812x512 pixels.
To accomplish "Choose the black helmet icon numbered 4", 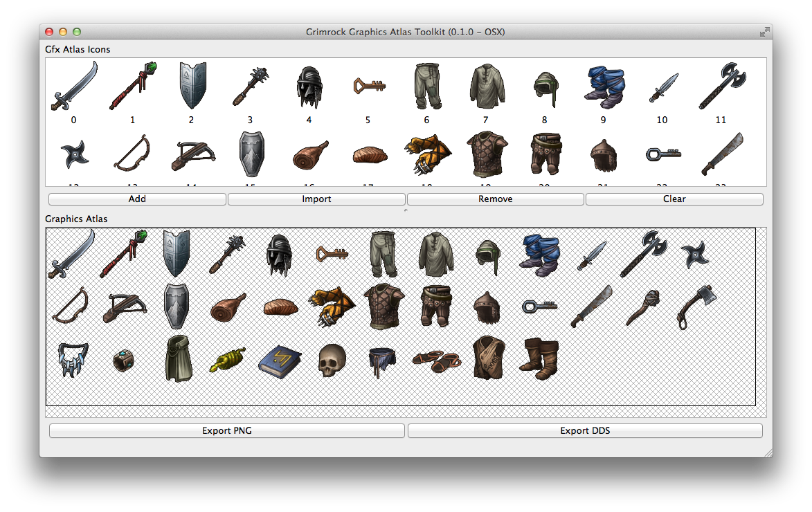I will coord(309,87).
